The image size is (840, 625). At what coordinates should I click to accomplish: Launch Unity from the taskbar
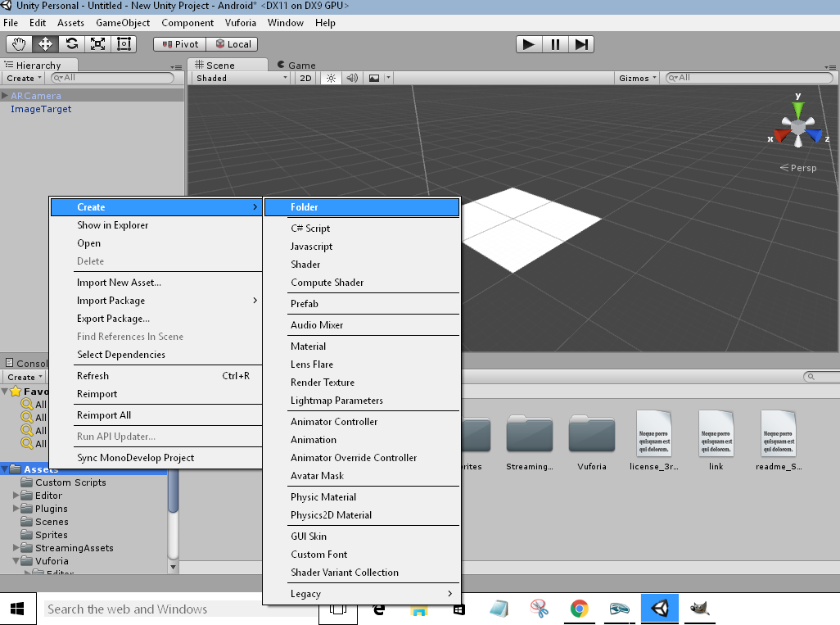[660, 609]
